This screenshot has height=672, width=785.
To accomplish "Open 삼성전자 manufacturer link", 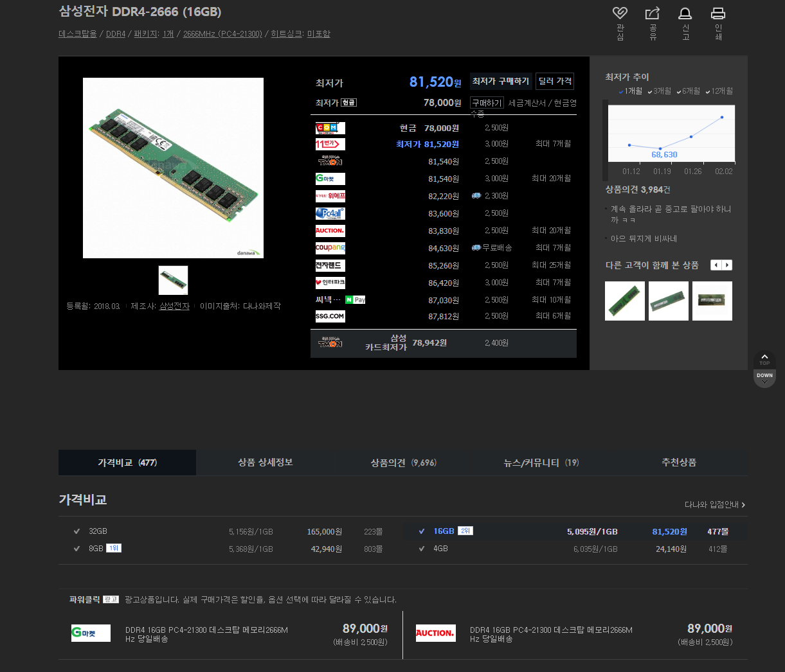I will click(x=174, y=306).
